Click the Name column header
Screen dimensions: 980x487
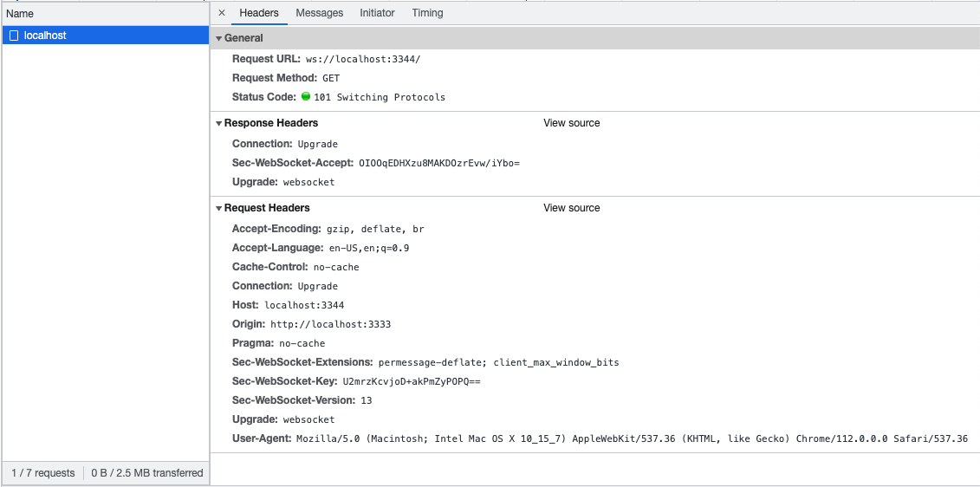(105, 13)
